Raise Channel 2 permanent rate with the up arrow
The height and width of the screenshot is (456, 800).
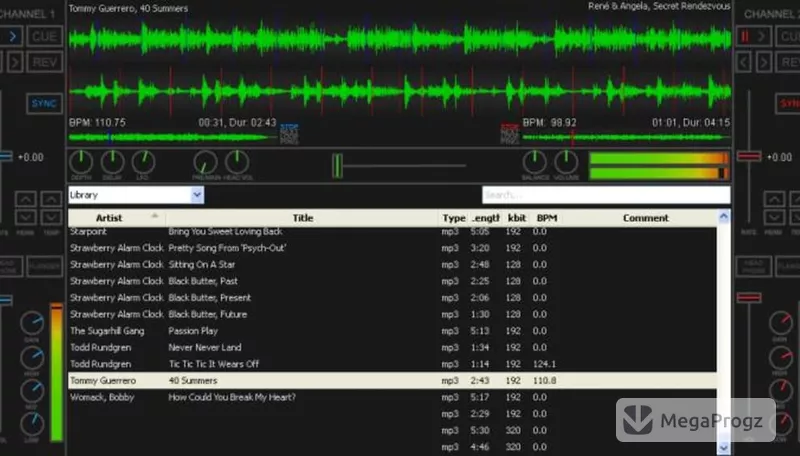[x=774, y=198]
